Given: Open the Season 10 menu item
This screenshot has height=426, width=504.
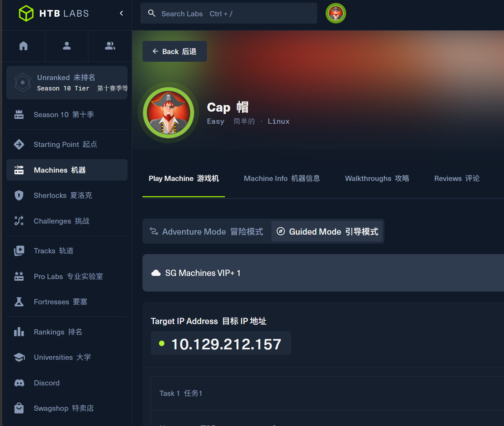Looking at the screenshot, I should click(x=67, y=114).
